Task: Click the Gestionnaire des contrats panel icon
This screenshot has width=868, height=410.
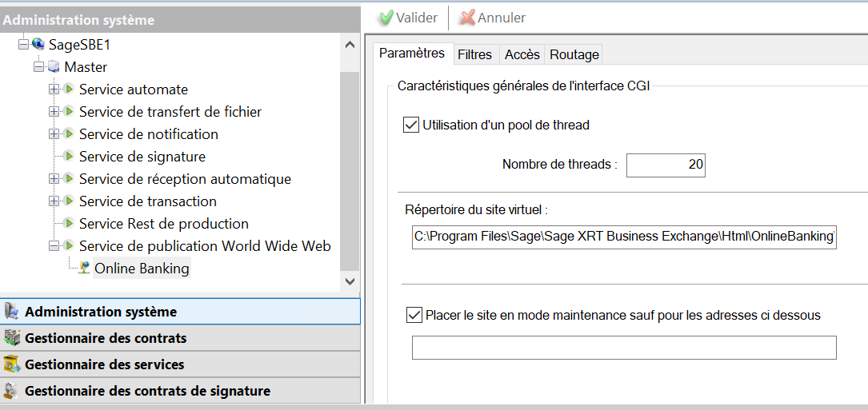Action: coord(11,338)
